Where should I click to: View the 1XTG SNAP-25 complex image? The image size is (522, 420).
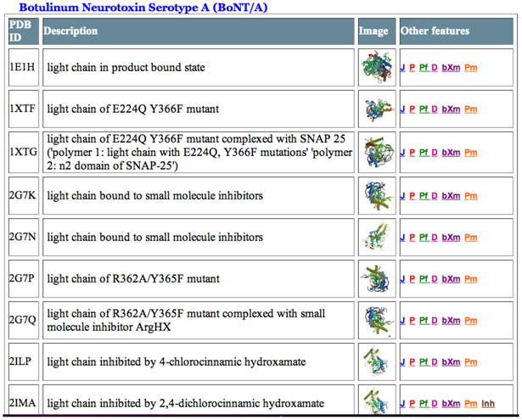click(x=374, y=153)
